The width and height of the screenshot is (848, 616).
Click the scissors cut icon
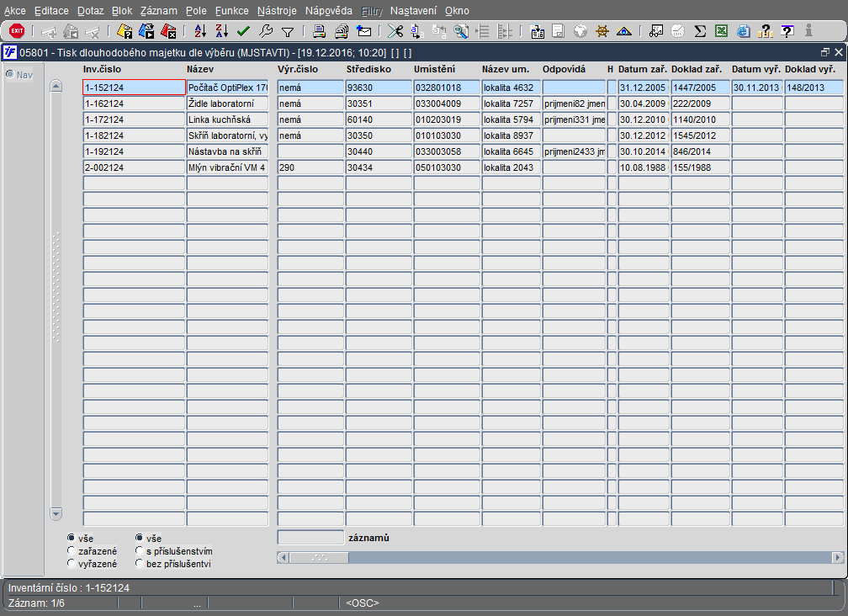pyautogui.click(x=395, y=31)
